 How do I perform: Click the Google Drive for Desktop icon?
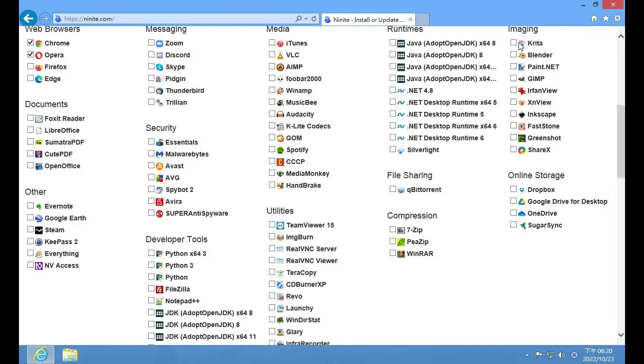pyautogui.click(x=522, y=201)
